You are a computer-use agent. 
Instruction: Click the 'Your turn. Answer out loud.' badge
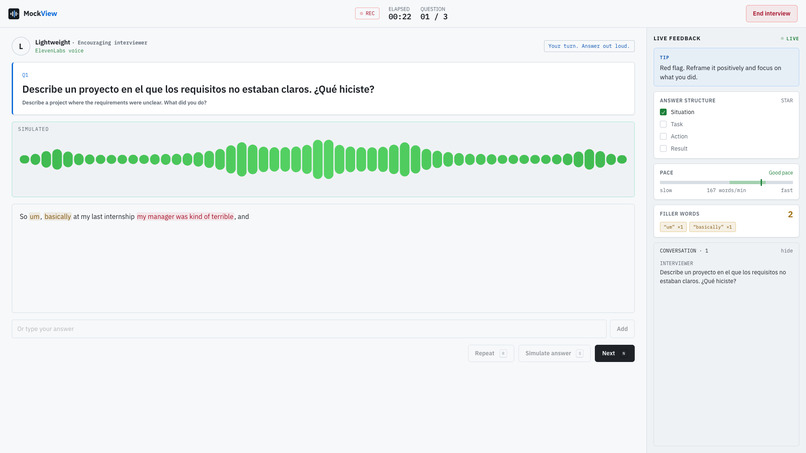click(589, 46)
